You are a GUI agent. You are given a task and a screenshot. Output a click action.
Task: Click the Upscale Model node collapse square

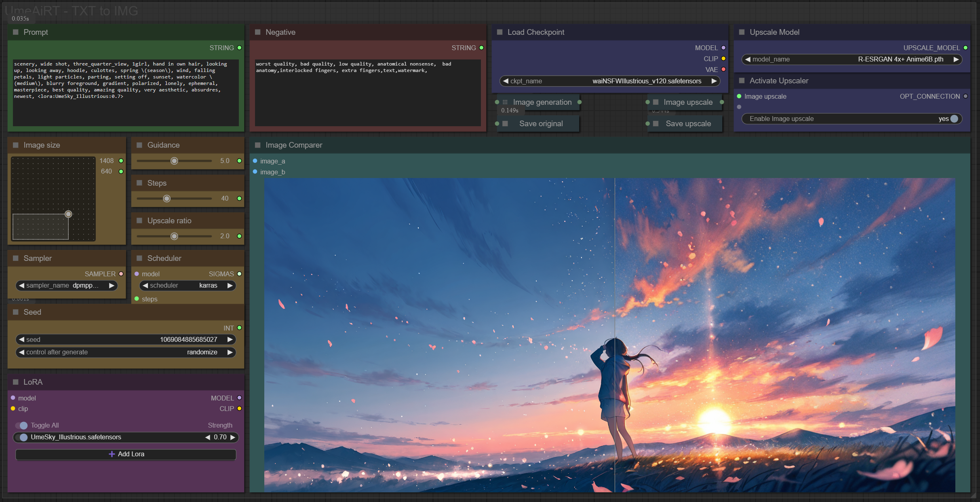pyautogui.click(x=742, y=32)
